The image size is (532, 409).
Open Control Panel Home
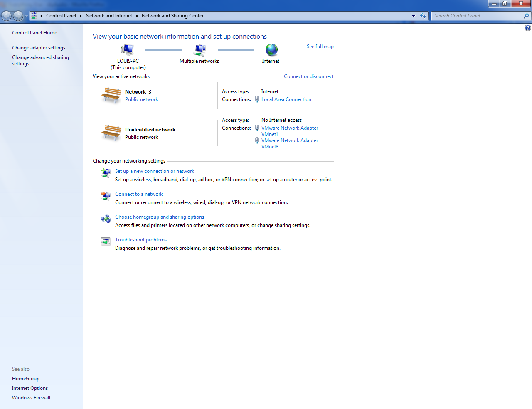click(x=34, y=33)
